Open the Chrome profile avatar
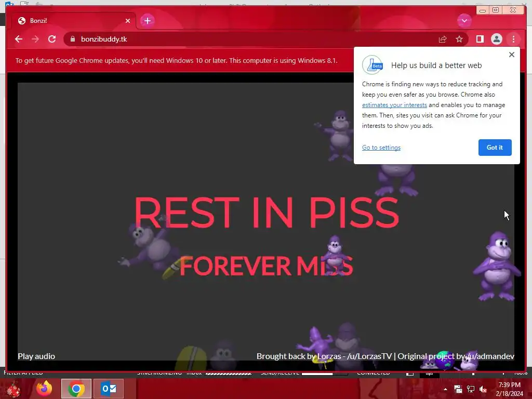This screenshot has height=399, width=532. point(496,39)
